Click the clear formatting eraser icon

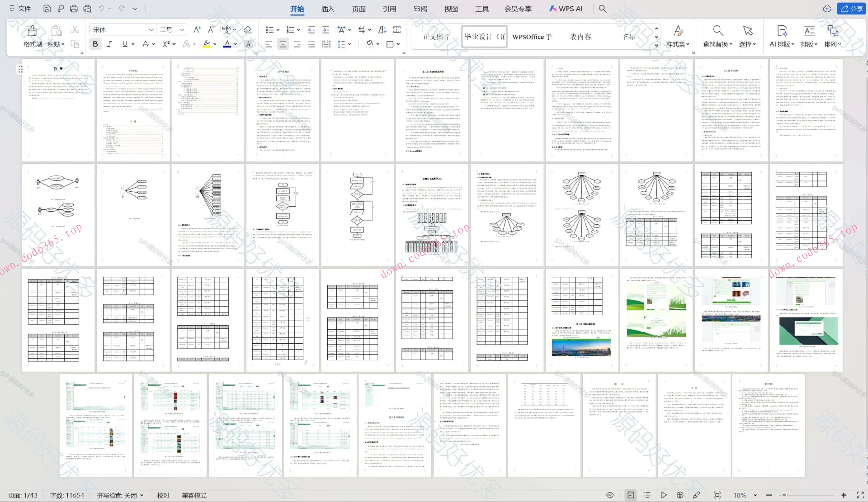coord(247,30)
